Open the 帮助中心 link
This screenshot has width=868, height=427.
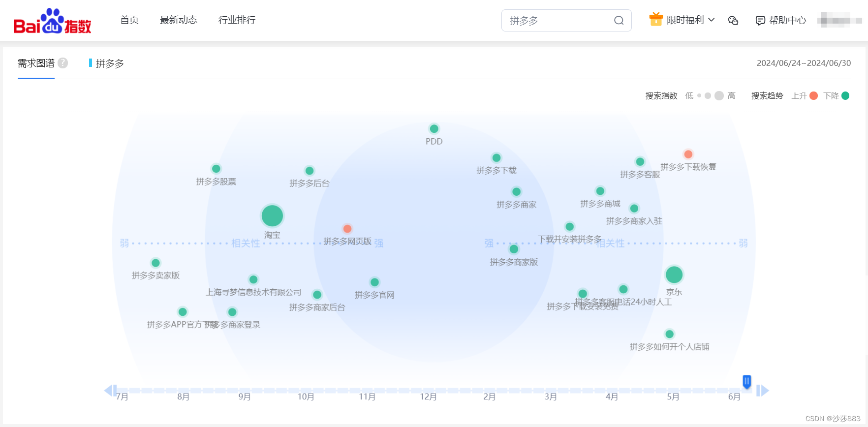tap(788, 20)
